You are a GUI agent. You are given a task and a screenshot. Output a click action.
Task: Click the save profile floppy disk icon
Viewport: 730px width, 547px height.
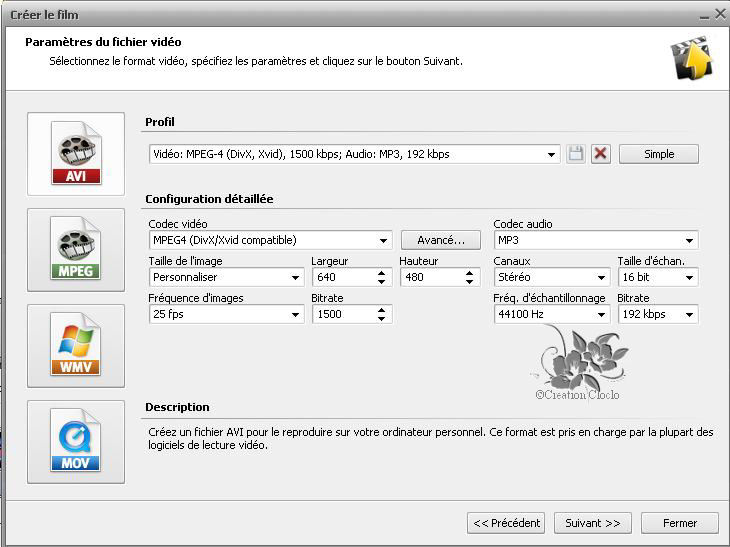point(576,154)
